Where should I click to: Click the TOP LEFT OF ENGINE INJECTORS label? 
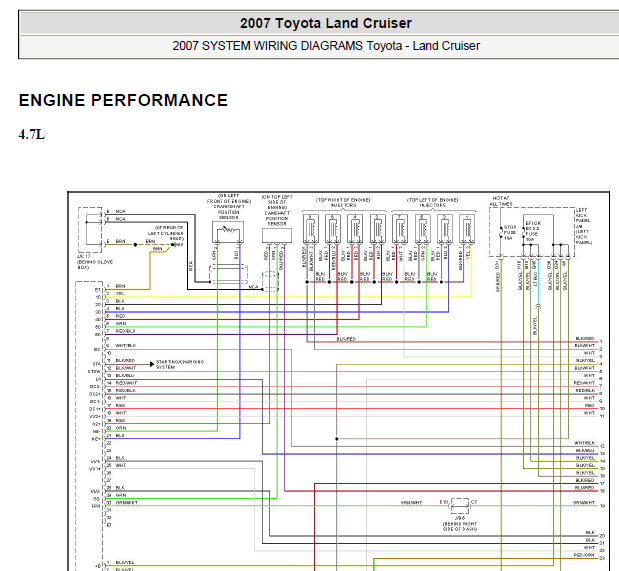(x=432, y=203)
